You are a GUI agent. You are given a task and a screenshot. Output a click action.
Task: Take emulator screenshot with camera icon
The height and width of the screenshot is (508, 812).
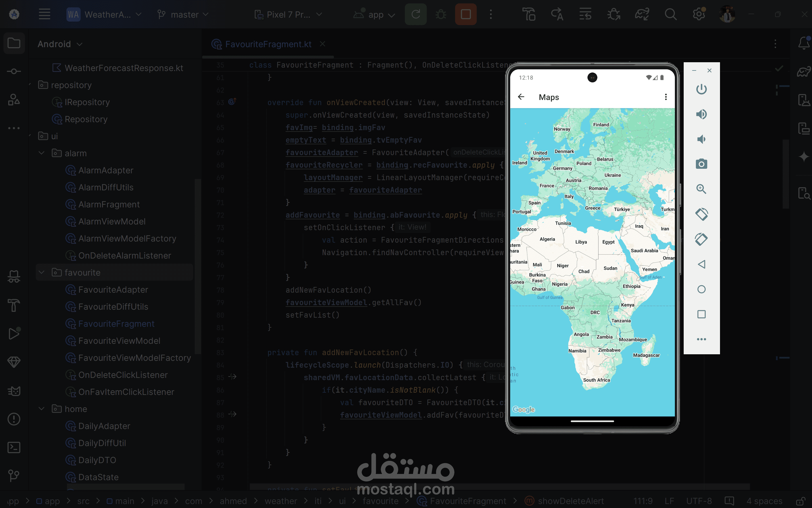(x=701, y=164)
